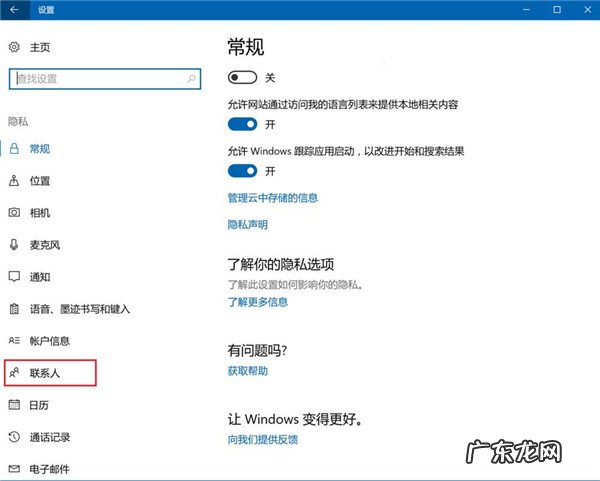
Task: Disable the language list website access switch
Action: pos(242,124)
